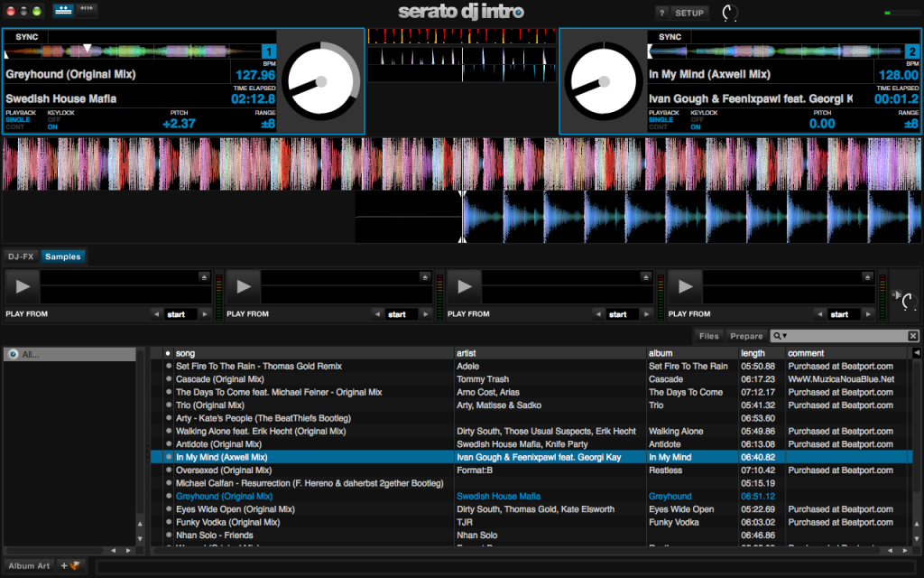This screenshot has width=924, height=578.
Task: Click the add crate plus icon
Action: click(x=70, y=565)
